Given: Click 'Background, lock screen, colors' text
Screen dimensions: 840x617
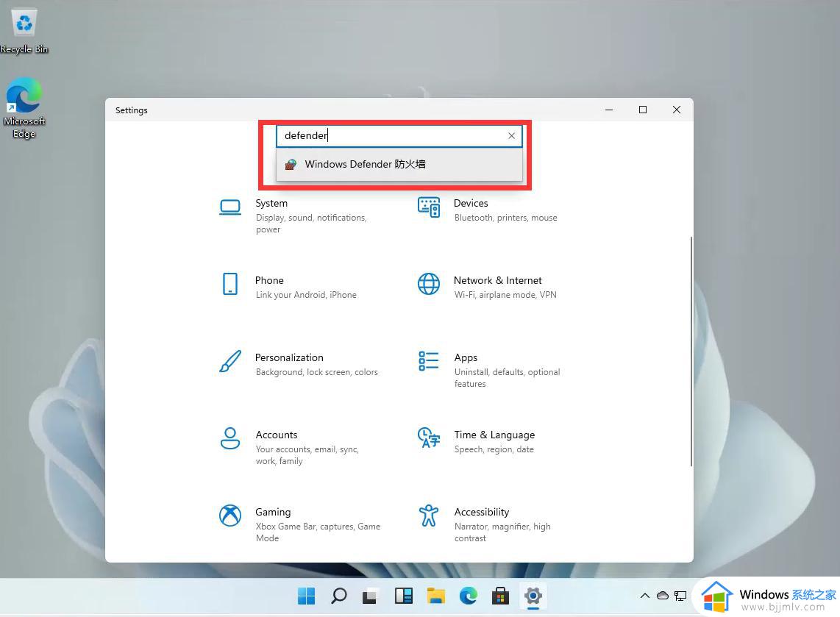Looking at the screenshot, I should click(x=316, y=371).
